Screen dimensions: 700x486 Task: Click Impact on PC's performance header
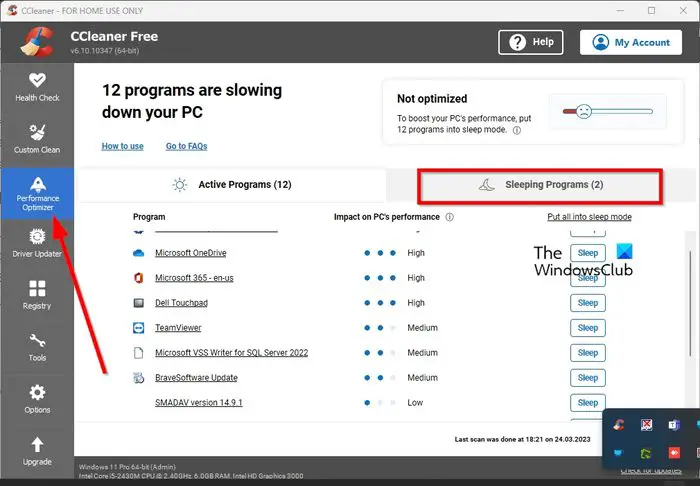(387, 217)
